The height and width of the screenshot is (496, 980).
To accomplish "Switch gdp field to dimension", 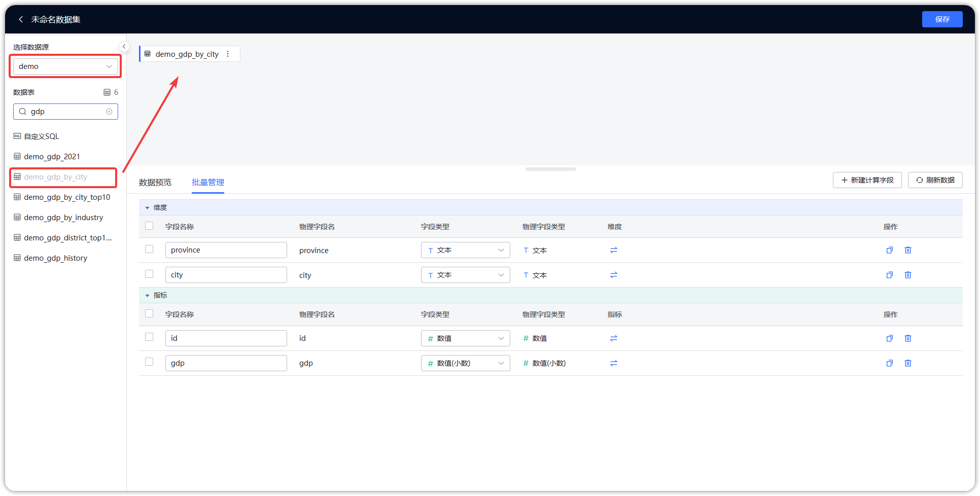I will [x=614, y=363].
